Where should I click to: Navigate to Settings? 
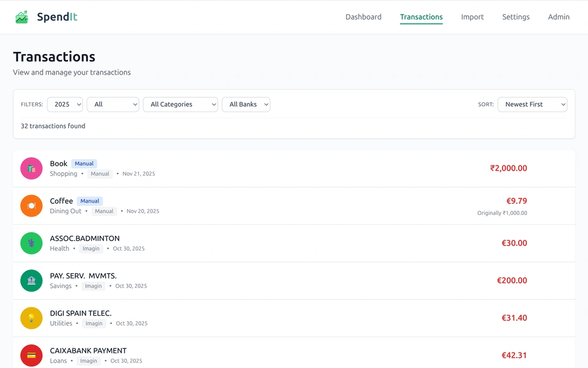[516, 17]
